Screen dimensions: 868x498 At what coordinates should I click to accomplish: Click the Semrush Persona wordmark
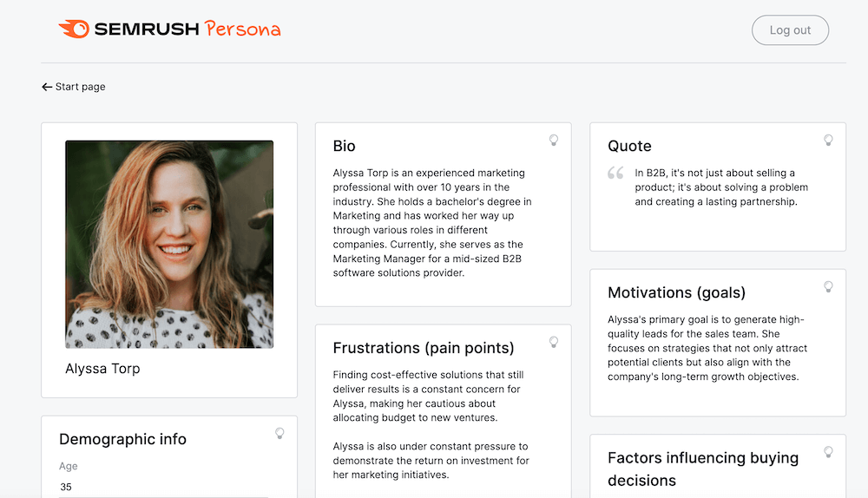pyautogui.click(x=187, y=29)
